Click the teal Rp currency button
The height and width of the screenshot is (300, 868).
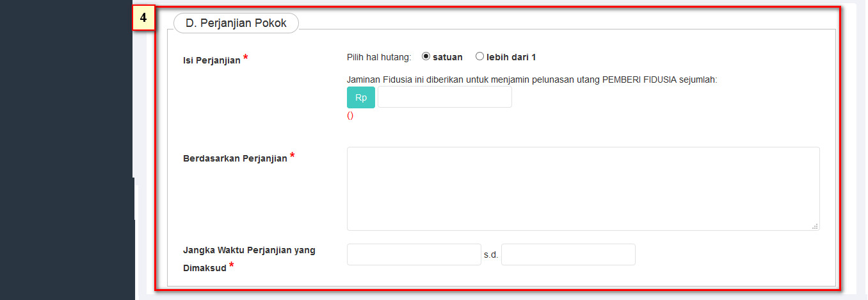(x=361, y=97)
